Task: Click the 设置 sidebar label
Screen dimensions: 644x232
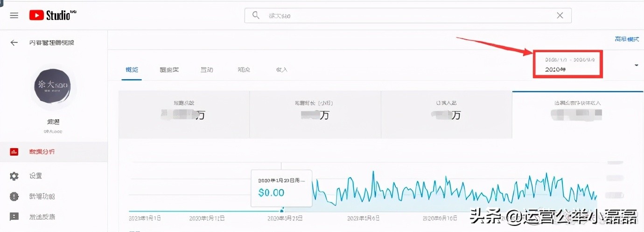Action: click(x=35, y=176)
